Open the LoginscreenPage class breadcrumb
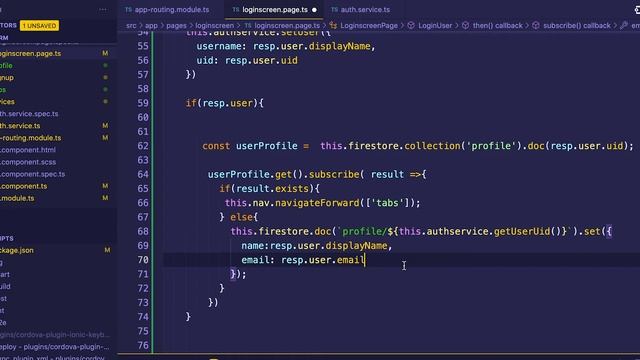 point(369,25)
